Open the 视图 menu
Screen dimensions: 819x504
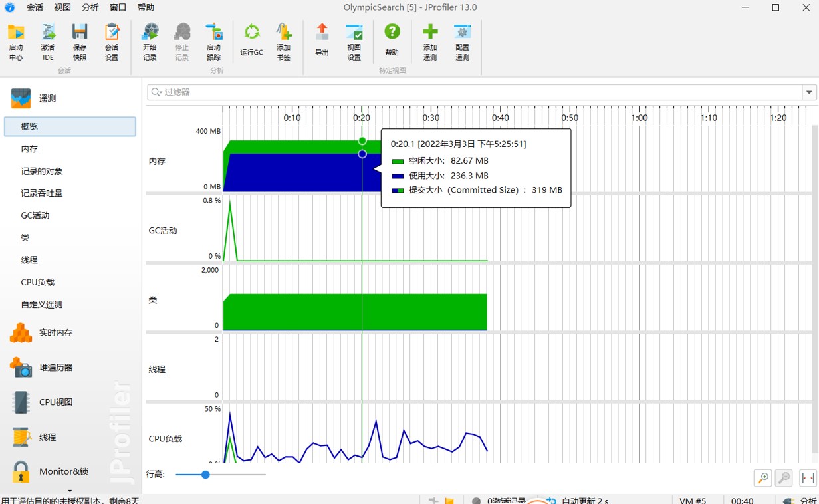62,7
